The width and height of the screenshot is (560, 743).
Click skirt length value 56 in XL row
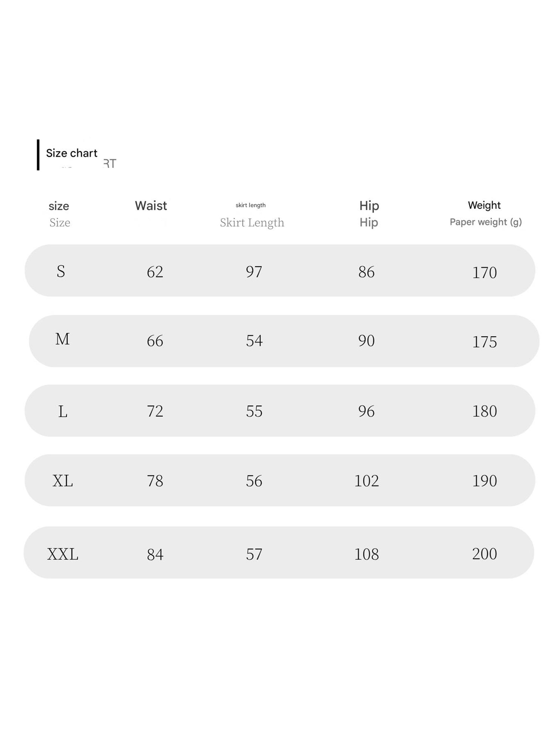254,481
